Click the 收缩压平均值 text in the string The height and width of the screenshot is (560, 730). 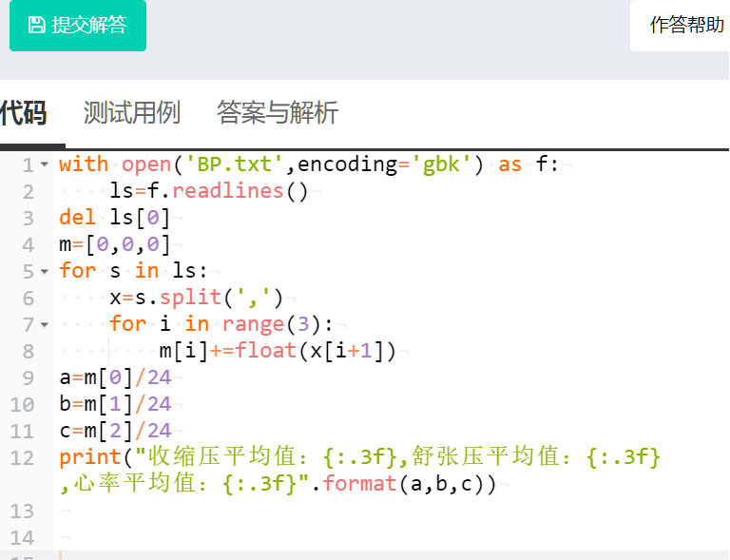[221, 456]
